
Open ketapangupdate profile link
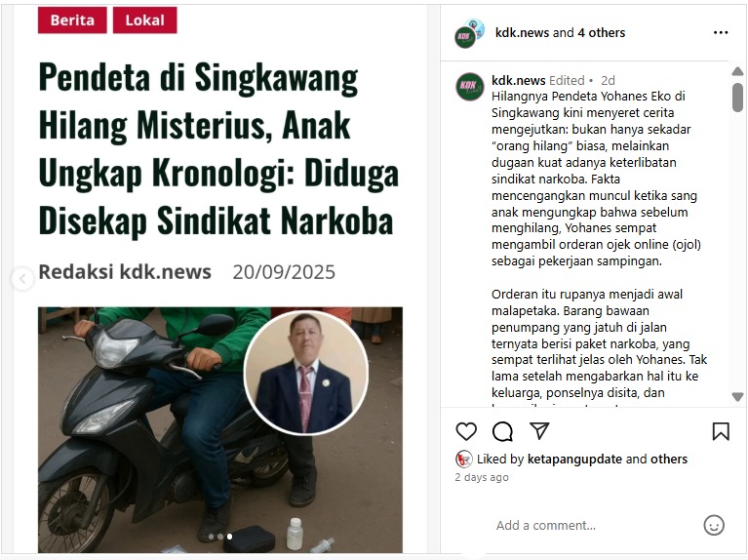tap(574, 460)
